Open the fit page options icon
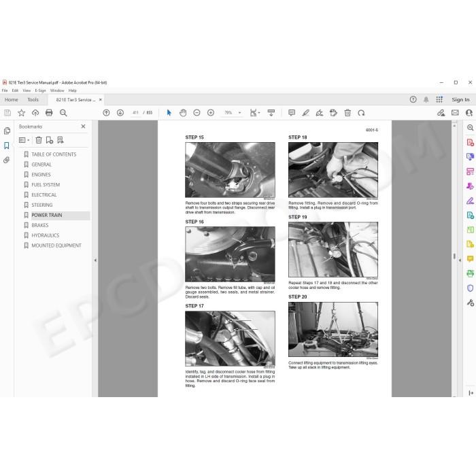This screenshot has width=476, height=476. point(255,113)
